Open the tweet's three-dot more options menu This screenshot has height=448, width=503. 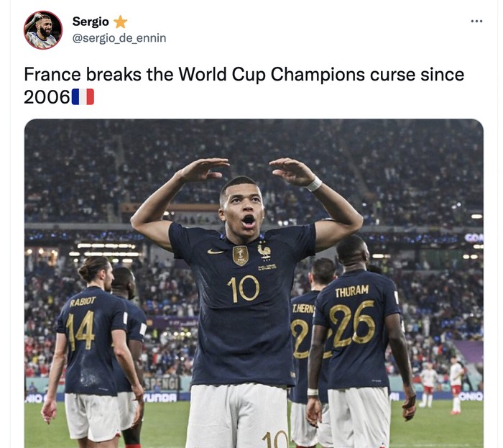pos(476,21)
